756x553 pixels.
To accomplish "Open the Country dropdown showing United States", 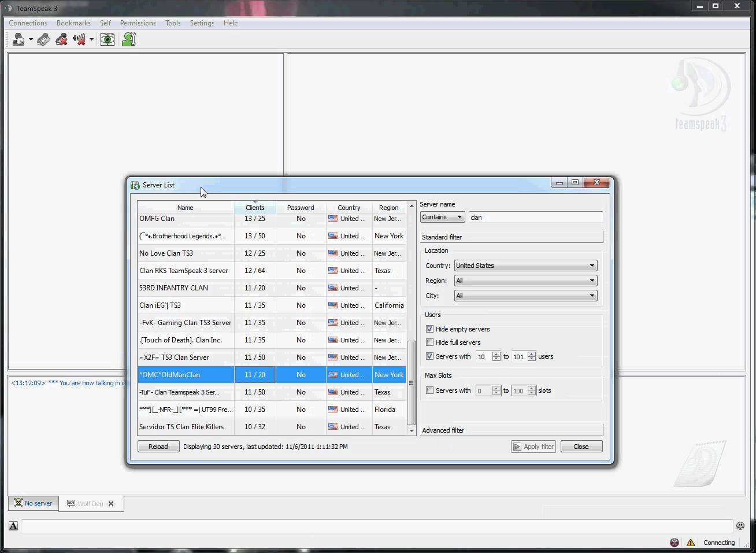I will 525,266.
